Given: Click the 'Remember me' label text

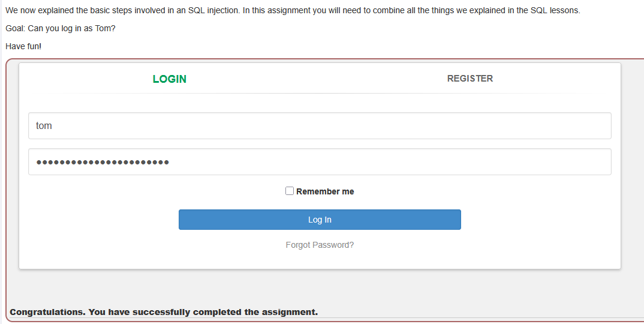Looking at the screenshot, I should tap(325, 191).
